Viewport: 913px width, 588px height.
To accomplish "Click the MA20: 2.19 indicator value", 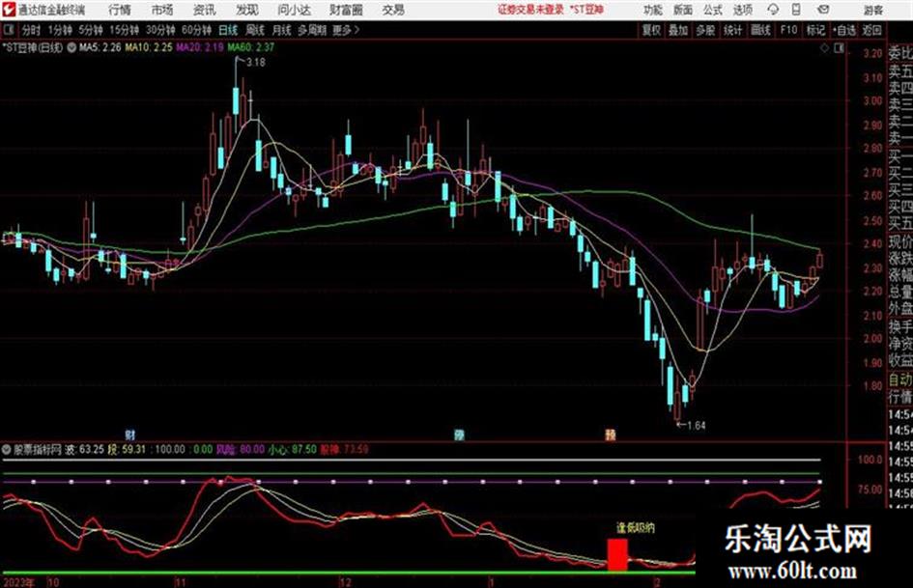I will [x=200, y=47].
